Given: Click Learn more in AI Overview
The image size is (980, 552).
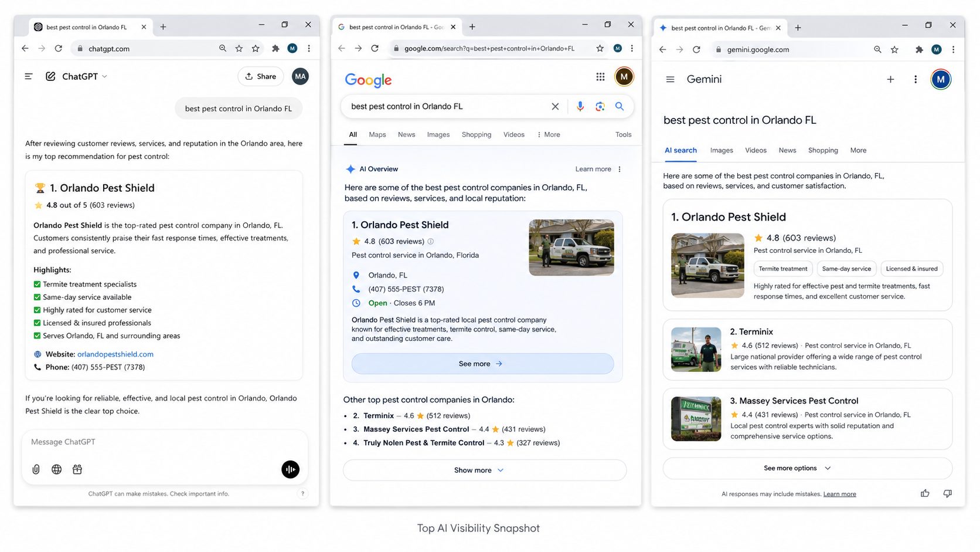Looking at the screenshot, I should pyautogui.click(x=593, y=169).
